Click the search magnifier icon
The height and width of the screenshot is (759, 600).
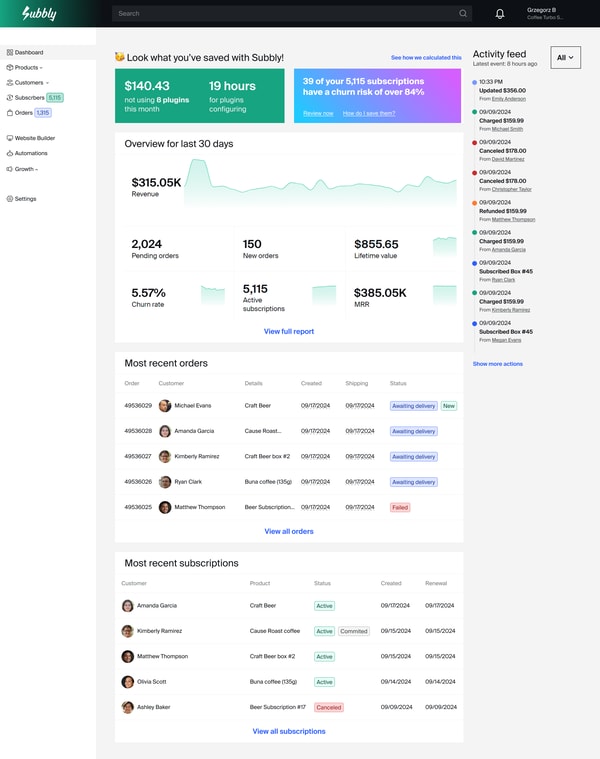tap(463, 14)
